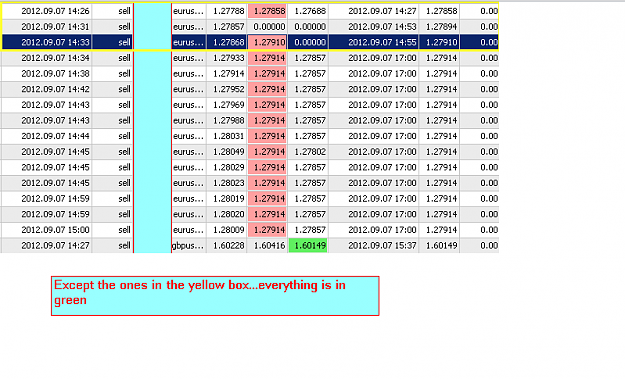Click open price 1.27868 in selected row
Screen dimensions: 625x379
(x=228, y=42)
